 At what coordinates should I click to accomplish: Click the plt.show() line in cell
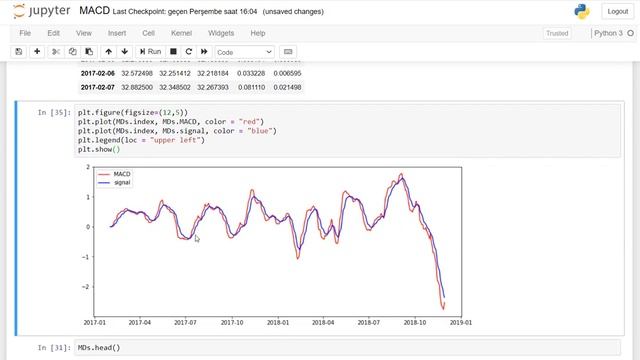coord(99,149)
